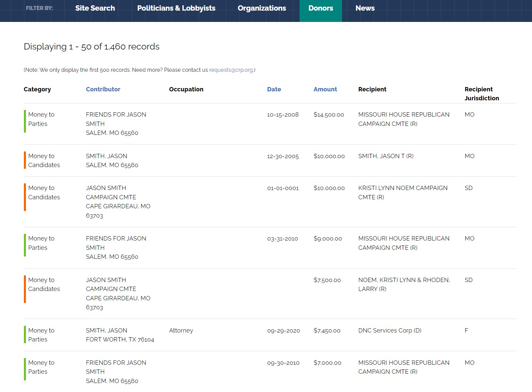Image resolution: width=532 pixels, height=392 pixels.
Task: Sort table by Amount column
Action: point(325,89)
